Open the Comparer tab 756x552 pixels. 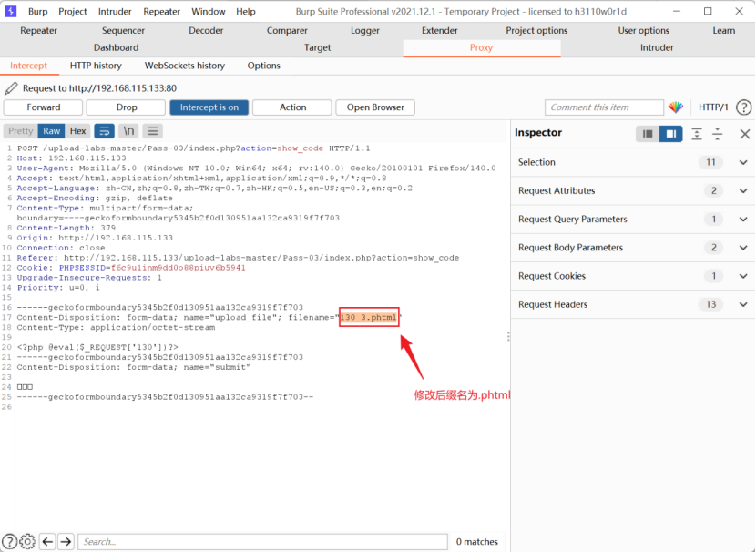(287, 30)
